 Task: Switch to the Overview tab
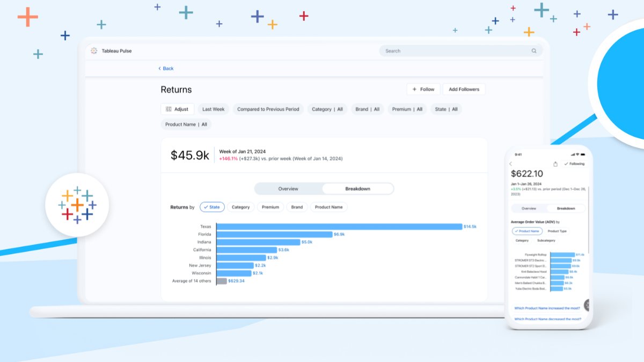pyautogui.click(x=288, y=189)
